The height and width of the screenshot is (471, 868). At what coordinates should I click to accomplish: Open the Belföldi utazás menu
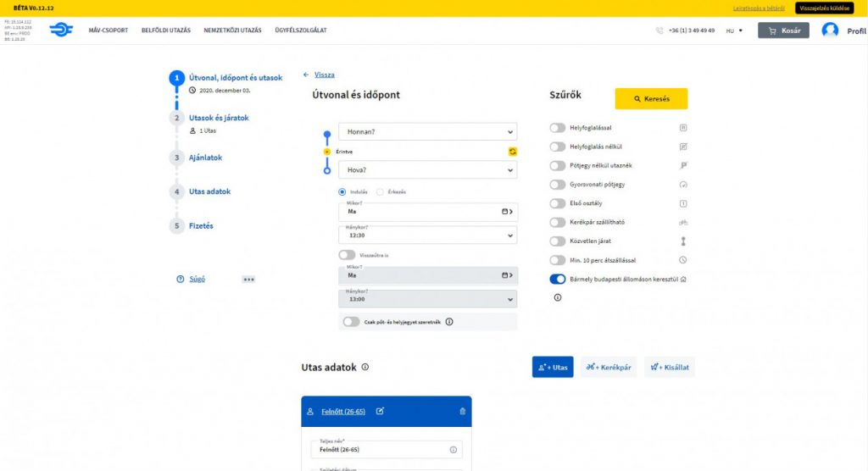click(165, 30)
